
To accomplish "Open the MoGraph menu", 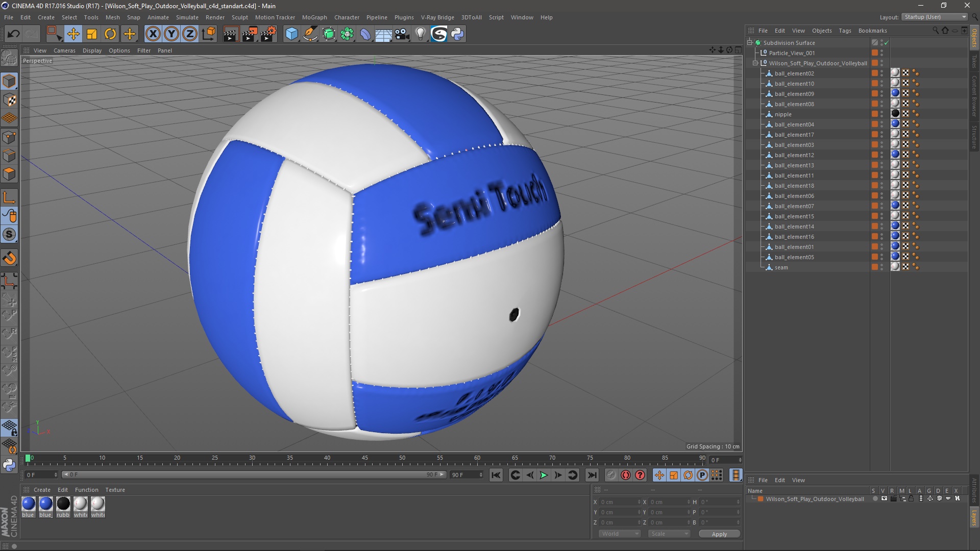I will click(x=314, y=17).
